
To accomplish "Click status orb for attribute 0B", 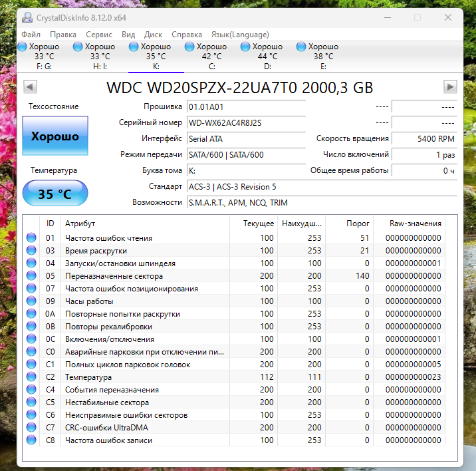I will click(x=31, y=326).
